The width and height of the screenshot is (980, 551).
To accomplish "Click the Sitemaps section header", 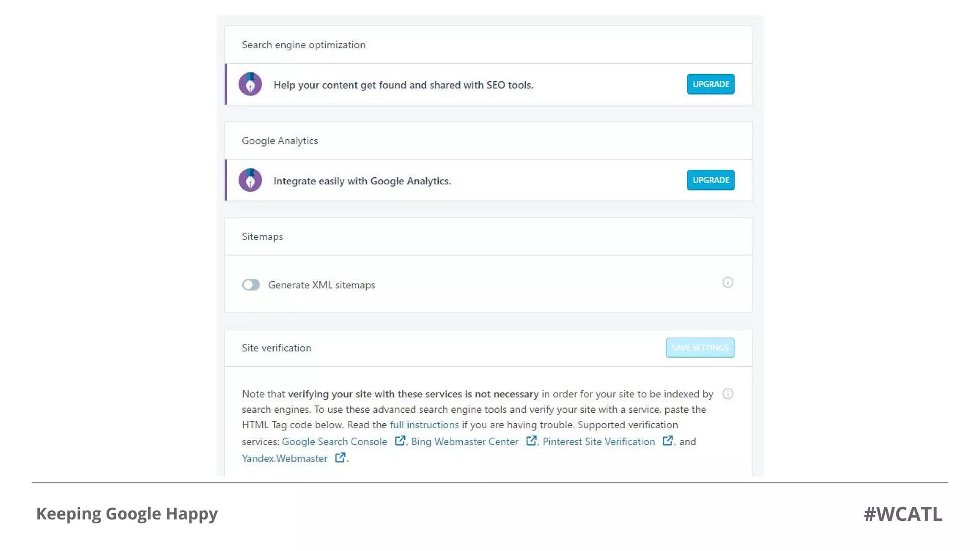I will pyautogui.click(x=262, y=237).
